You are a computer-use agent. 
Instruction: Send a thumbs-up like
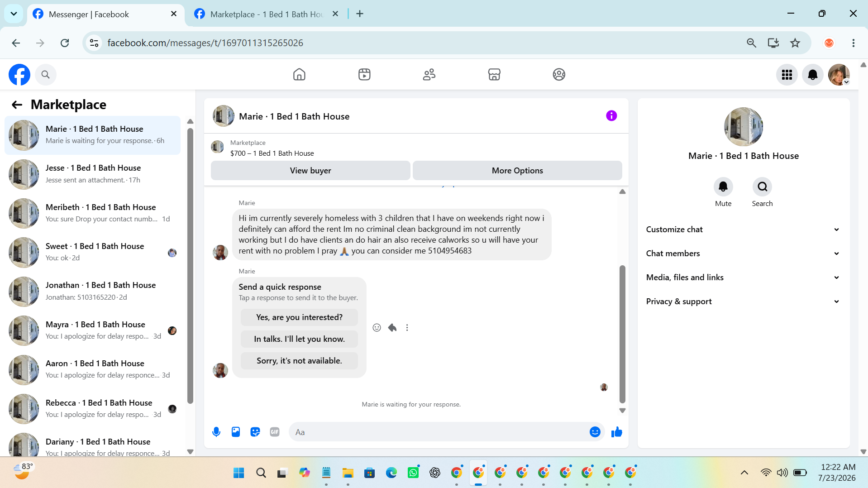pyautogui.click(x=617, y=432)
